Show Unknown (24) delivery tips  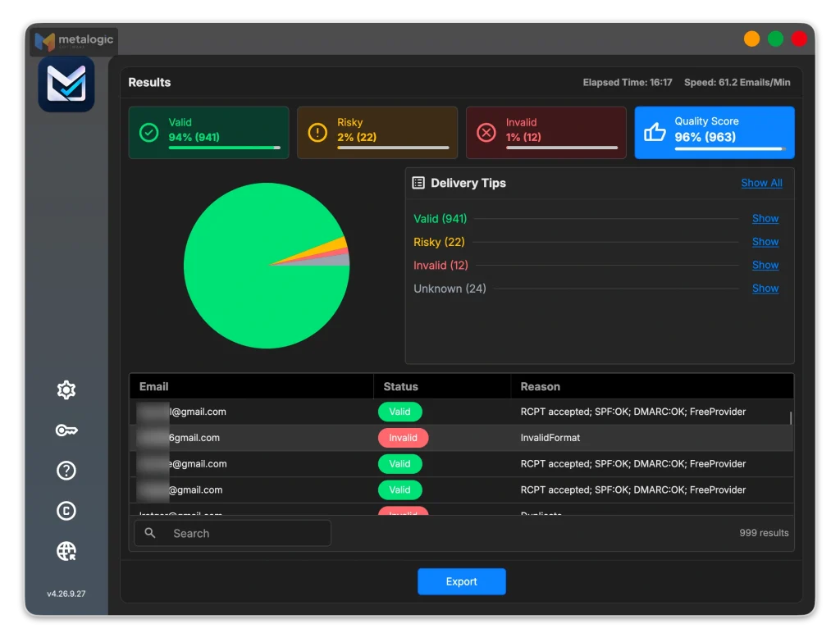pos(765,289)
